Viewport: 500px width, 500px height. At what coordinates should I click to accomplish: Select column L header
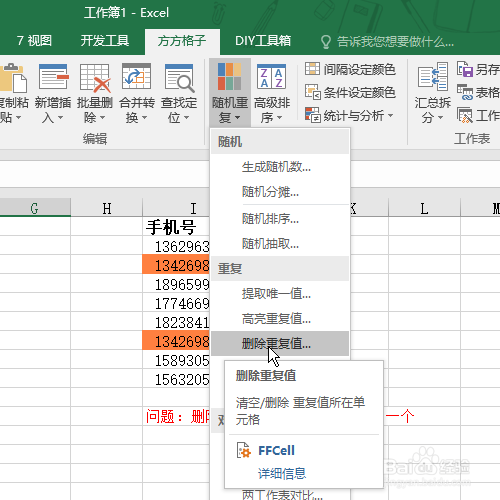point(424,209)
